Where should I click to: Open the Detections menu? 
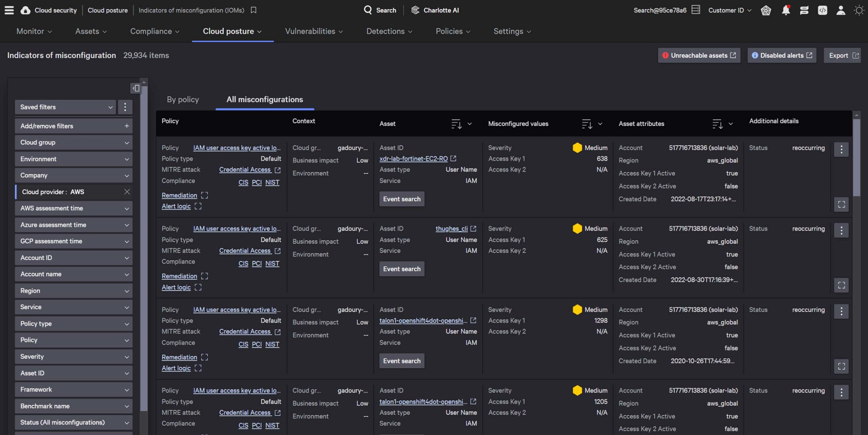coord(389,31)
